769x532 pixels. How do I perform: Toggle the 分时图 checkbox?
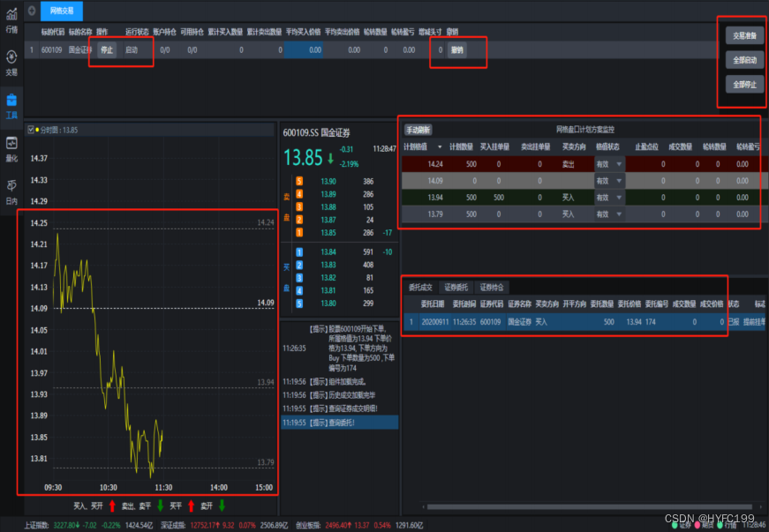coord(31,130)
